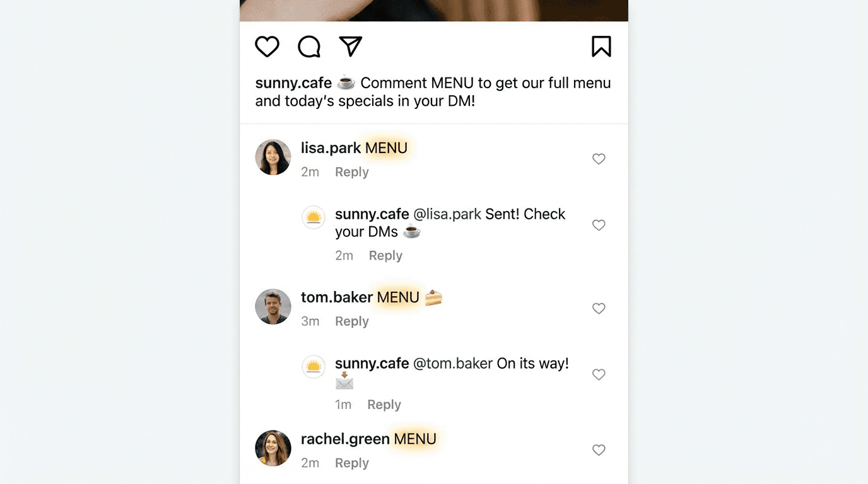Image resolution: width=868 pixels, height=484 pixels.
Task: Open rachel.green's profile picture
Action: pyautogui.click(x=273, y=448)
